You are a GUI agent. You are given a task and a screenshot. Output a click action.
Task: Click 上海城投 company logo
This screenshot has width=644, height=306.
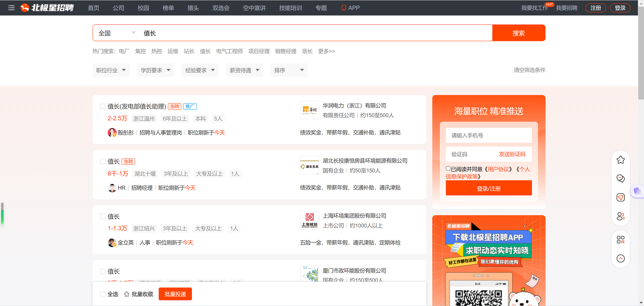click(309, 220)
